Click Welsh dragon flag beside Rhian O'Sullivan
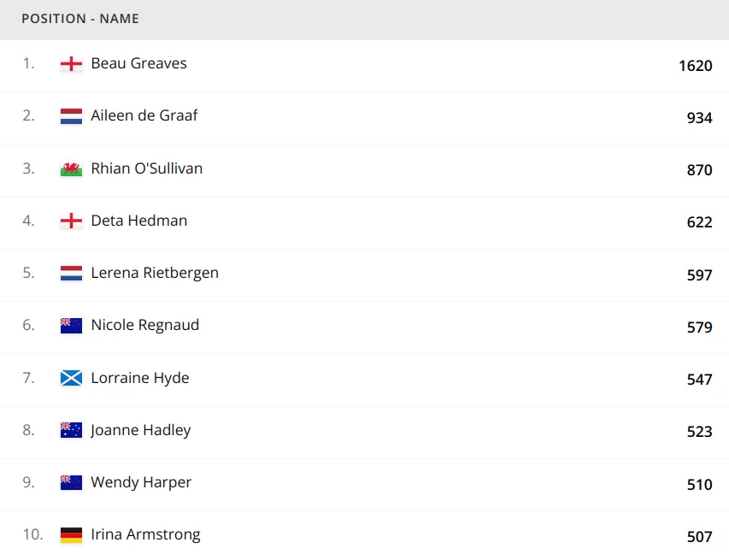The height and width of the screenshot is (560, 729). pyautogui.click(x=71, y=168)
